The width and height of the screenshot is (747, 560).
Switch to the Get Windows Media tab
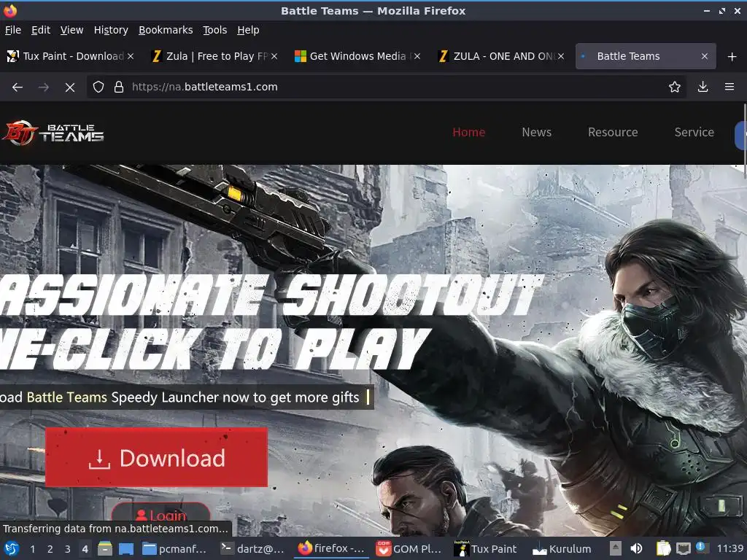[x=357, y=56]
